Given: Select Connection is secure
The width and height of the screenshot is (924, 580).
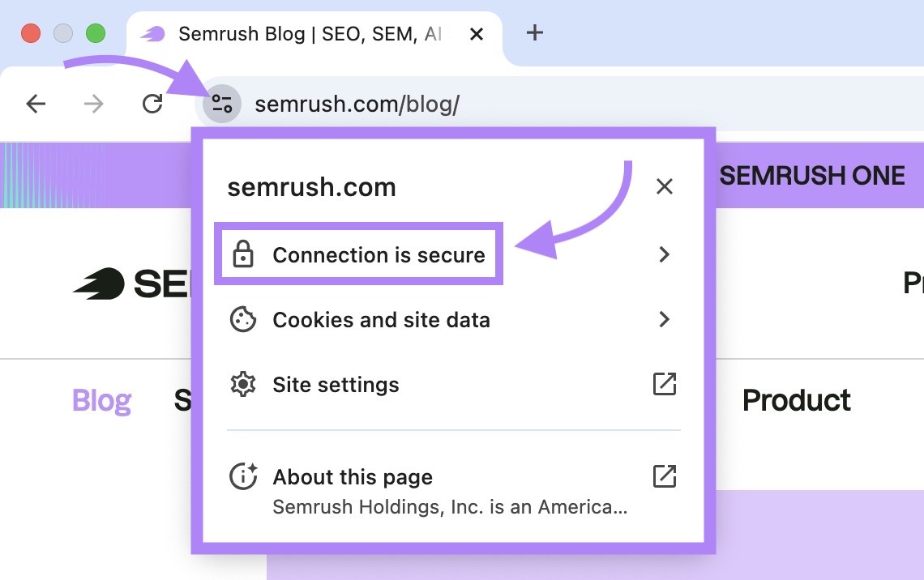Looking at the screenshot, I should [378, 254].
